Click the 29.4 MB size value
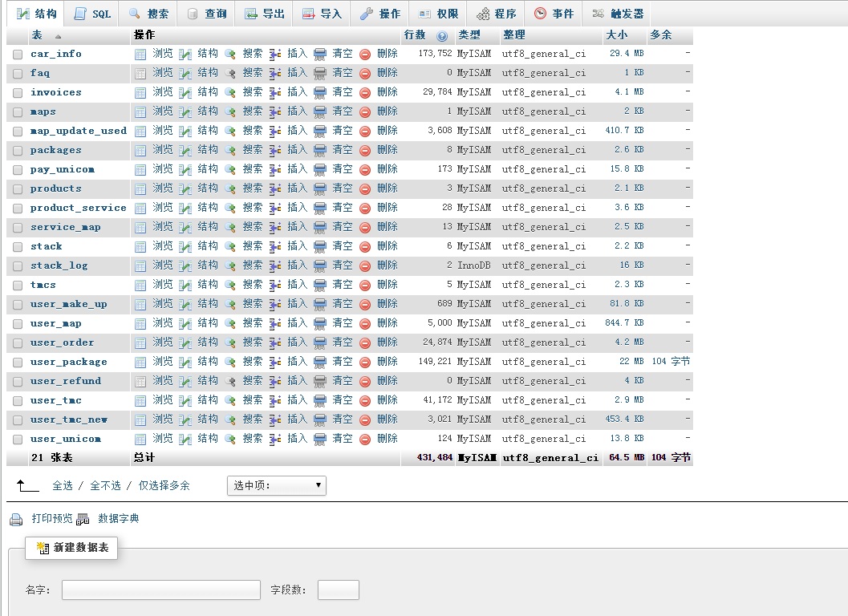The height and width of the screenshot is (616, 848). coord(627,53)
